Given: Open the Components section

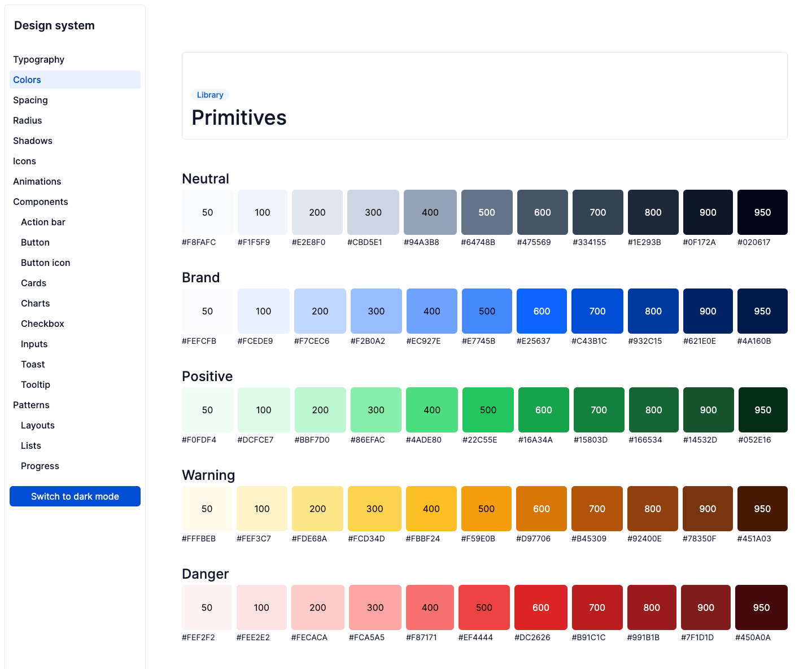Looking at the screenshot, I should pyautogui.click(x=41, y=202).
